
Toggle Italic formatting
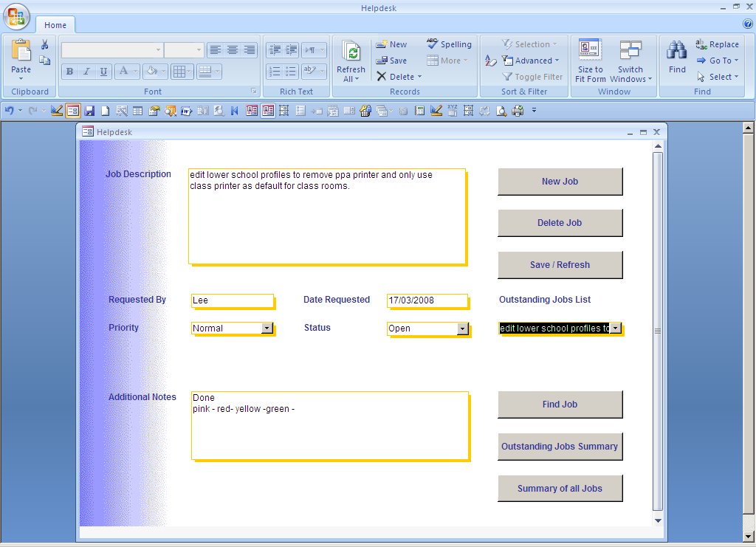86,72
